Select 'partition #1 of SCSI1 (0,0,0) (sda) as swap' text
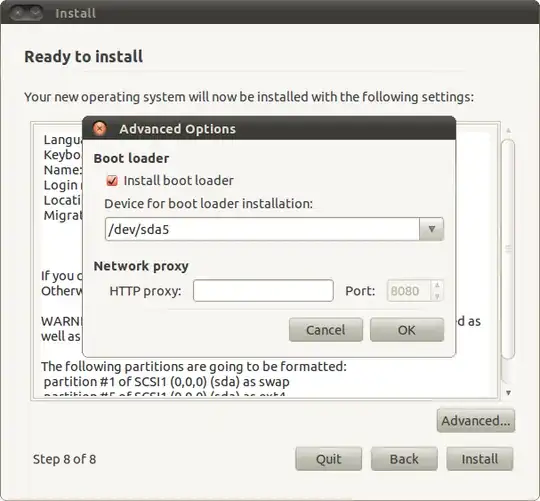The height and width of the screenshot is (501, 540). point(167,382)
